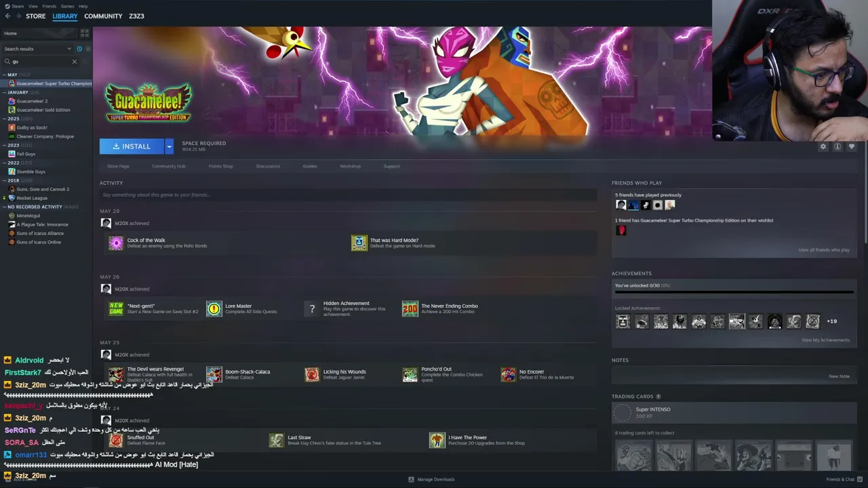868x488 pixels.
Task: Open the Games menu
Action: click(68, 6)
